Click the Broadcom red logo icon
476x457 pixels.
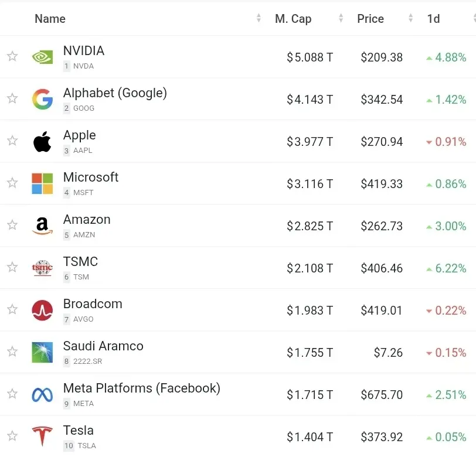coord(42,309)
